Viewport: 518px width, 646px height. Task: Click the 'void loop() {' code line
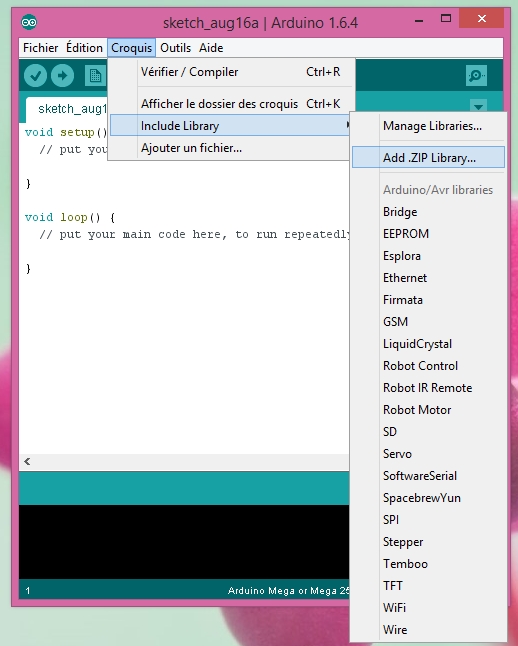70,217
